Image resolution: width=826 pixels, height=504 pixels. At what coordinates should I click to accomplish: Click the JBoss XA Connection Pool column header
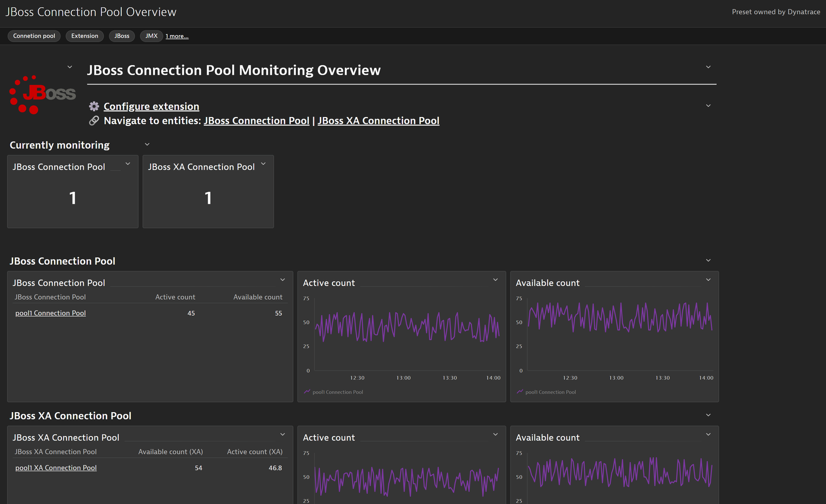coord(56,452)
